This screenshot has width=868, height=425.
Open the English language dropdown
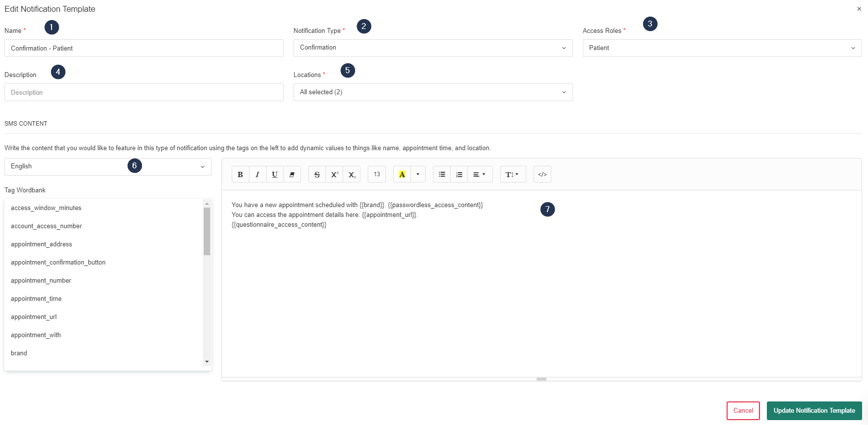(x=108, y=166)
